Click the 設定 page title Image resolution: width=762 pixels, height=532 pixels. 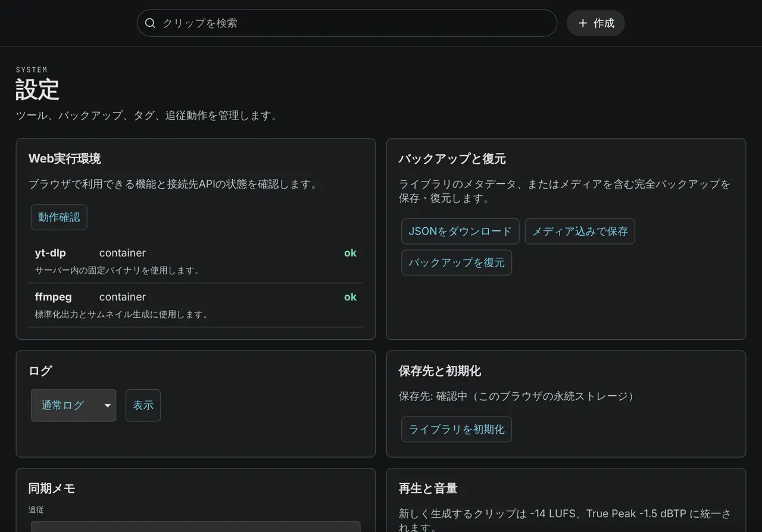click(37, 90)
